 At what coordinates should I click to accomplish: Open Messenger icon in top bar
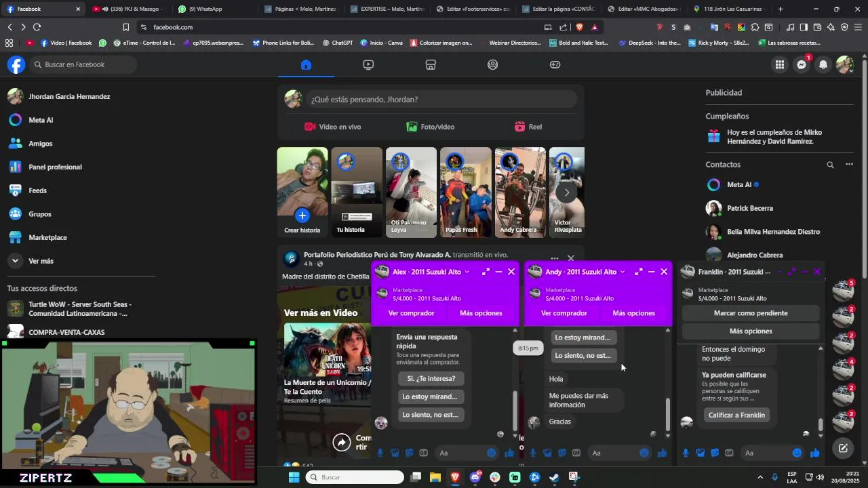tap(802, 64)
